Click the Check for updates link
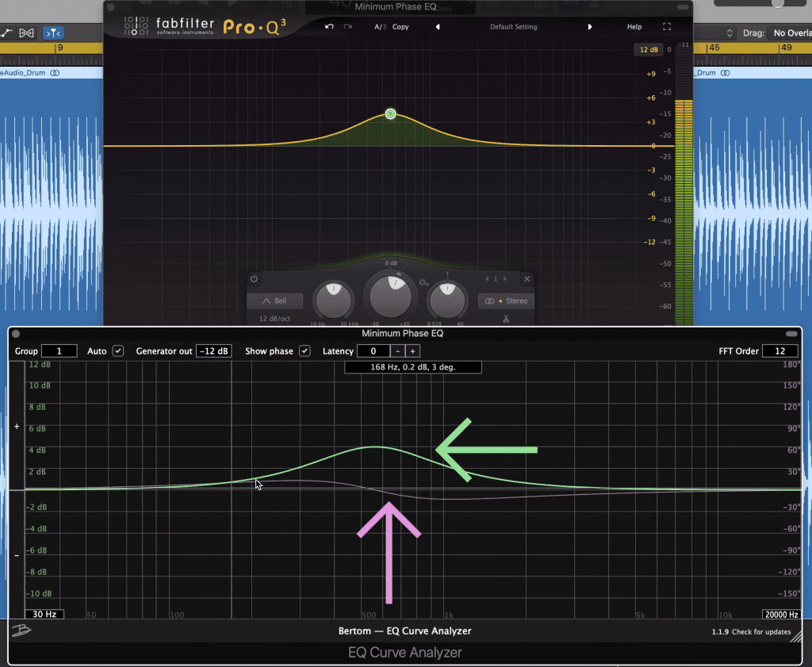 (761, 632)
